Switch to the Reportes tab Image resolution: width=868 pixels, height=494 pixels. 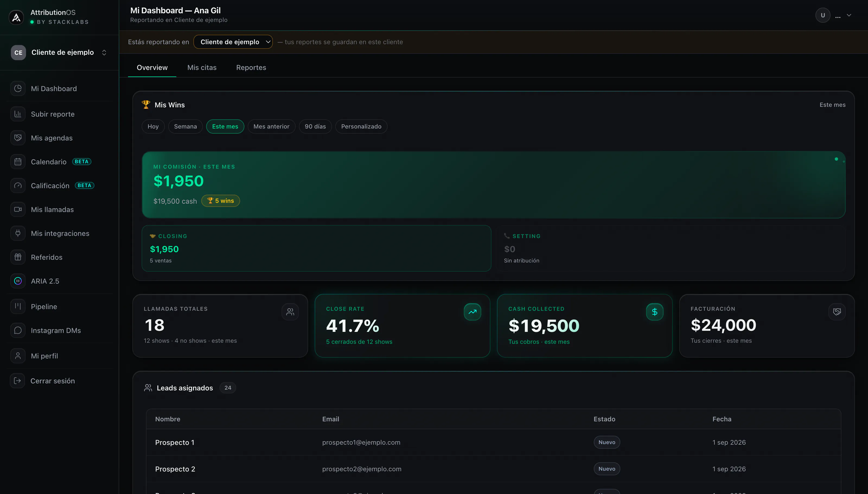click(251, 68)
